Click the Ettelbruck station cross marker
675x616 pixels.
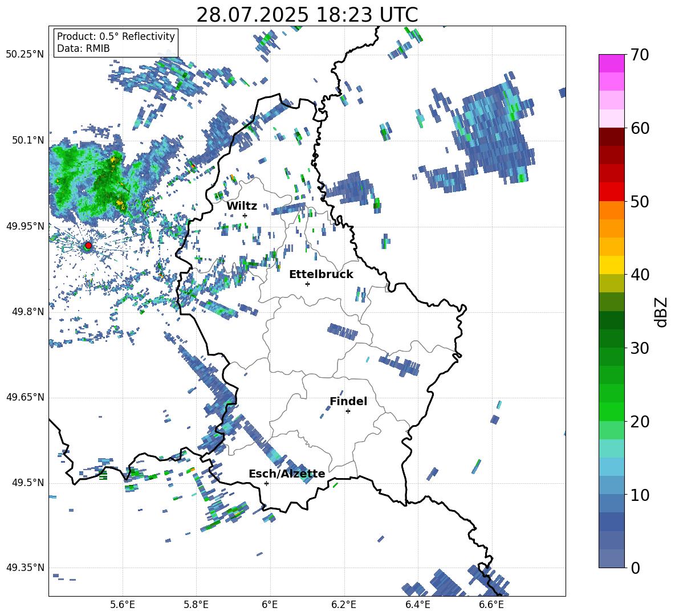tap(307, 284)
